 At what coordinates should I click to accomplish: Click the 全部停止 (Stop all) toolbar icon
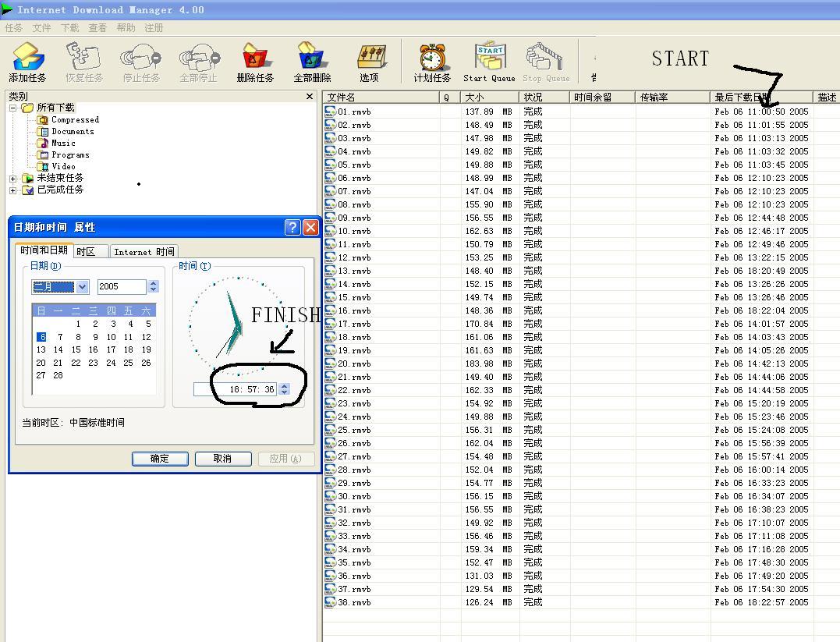coord(199,62)
